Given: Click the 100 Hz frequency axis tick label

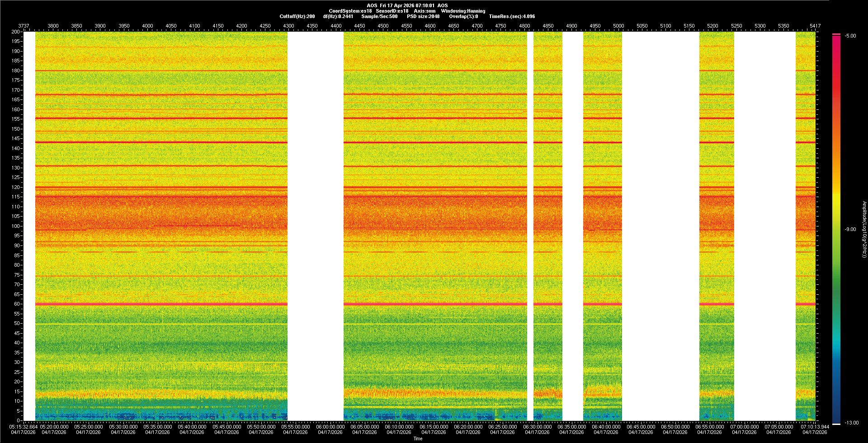Looking at the screenshot, I should coord(15,226).
